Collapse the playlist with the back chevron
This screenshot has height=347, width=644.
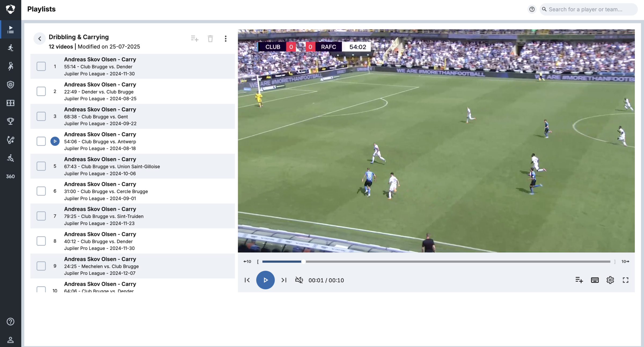click(x=39, y=38)
